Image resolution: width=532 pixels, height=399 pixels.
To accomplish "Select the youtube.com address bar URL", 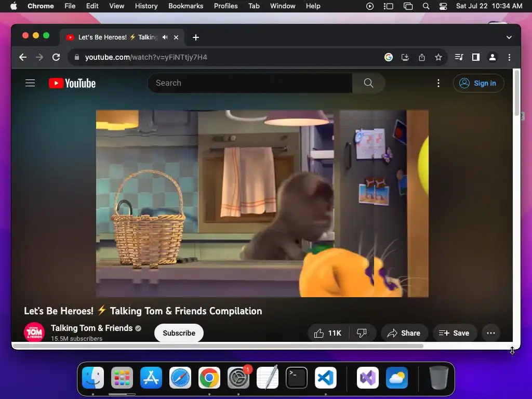I will pyautogui.click(x=146, y=57).
